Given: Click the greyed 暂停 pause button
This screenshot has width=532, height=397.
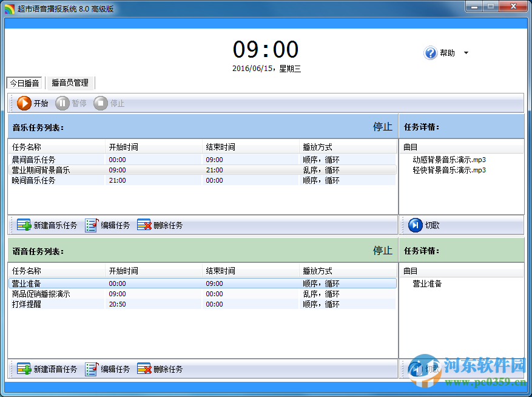Looking at the screenshot, I should [x=71, y=103].
